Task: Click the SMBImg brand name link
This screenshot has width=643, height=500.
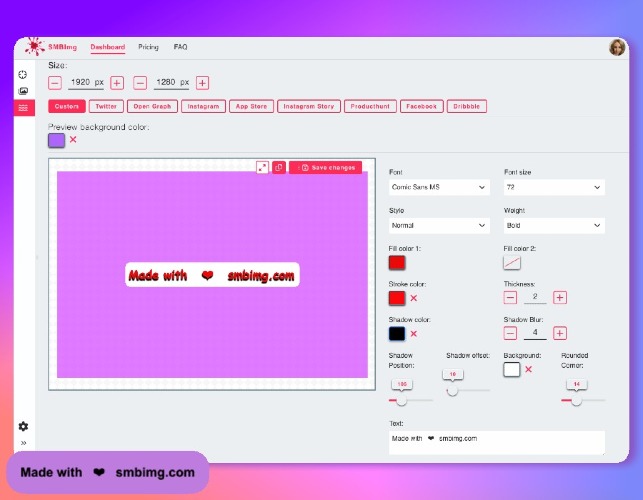Action: coord(62,47)
